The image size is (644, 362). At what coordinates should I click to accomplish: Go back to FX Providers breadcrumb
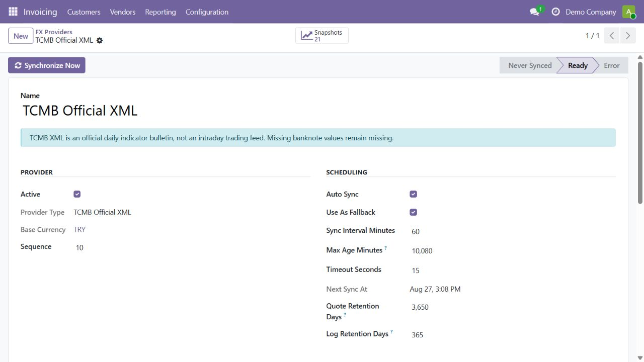(x=54, y=32)
